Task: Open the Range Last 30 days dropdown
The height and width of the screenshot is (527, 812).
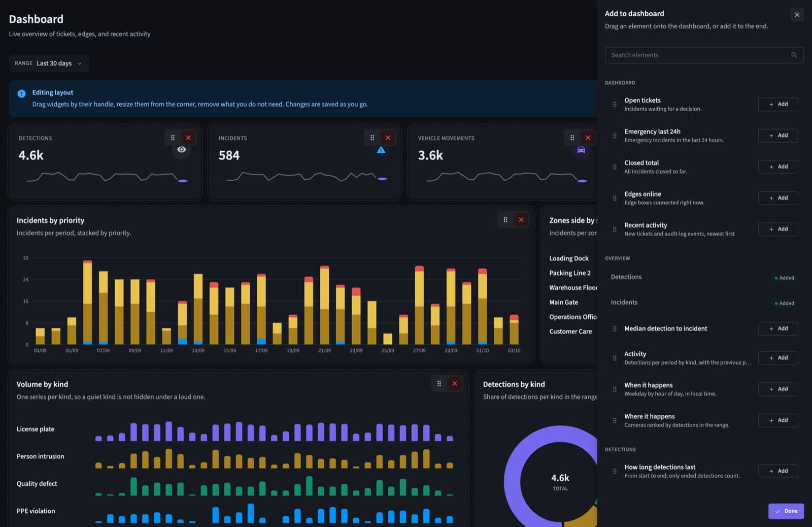Action: point(49,63)
